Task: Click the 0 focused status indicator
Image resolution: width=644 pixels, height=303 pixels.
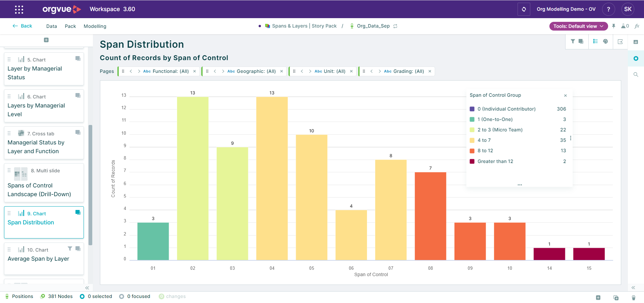Action: 135,296
